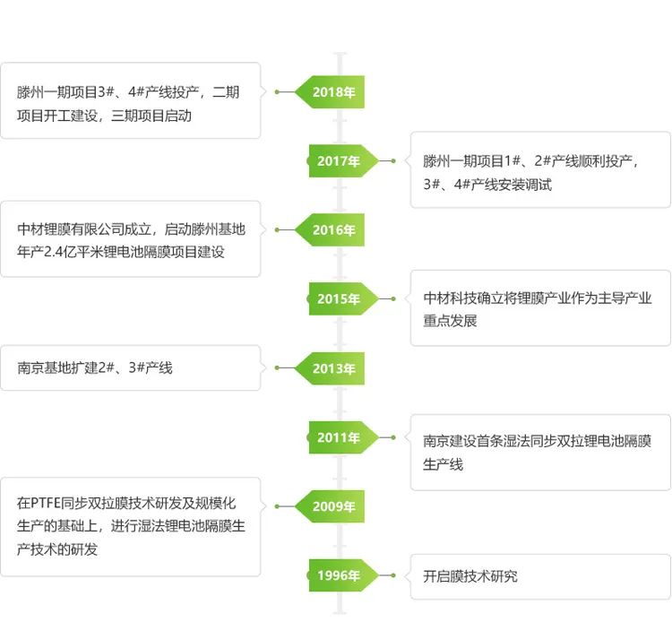Click the text 项目开工建设，三期项目启动
The image size is (672, 622).
pos(104,116)
